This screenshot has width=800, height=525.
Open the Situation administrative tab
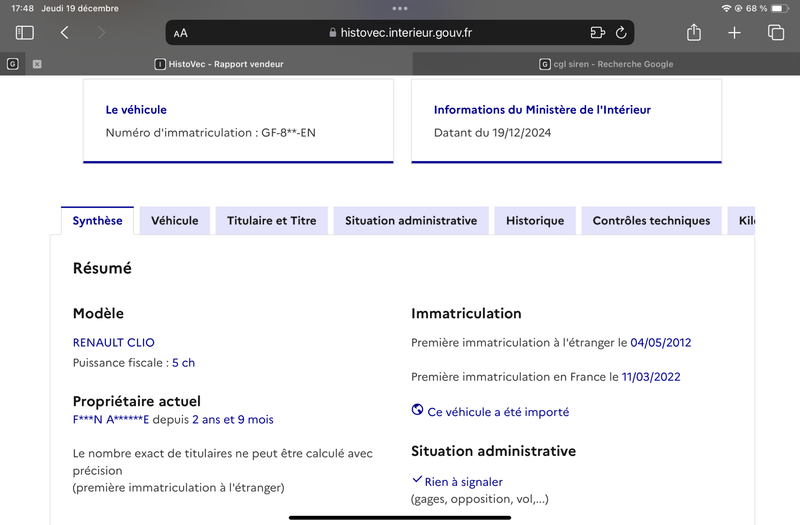pyautogui.click(x=411, y=220)
